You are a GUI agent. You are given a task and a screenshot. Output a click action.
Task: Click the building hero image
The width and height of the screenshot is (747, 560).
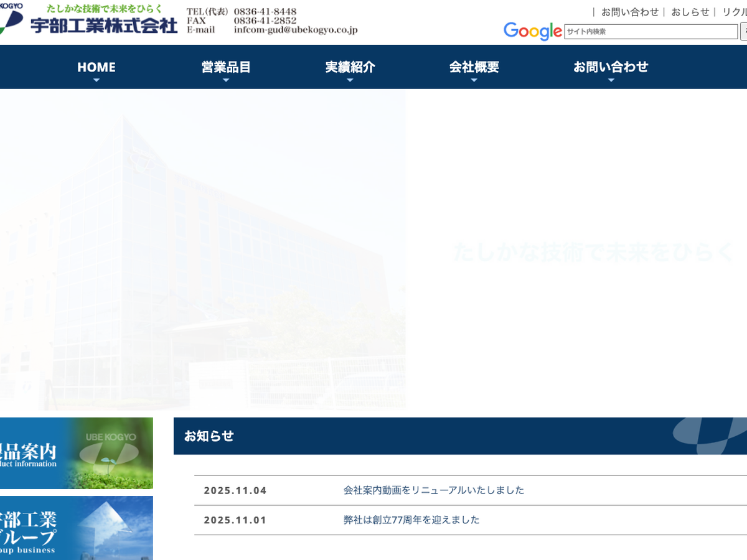click(x=202, y=249)
